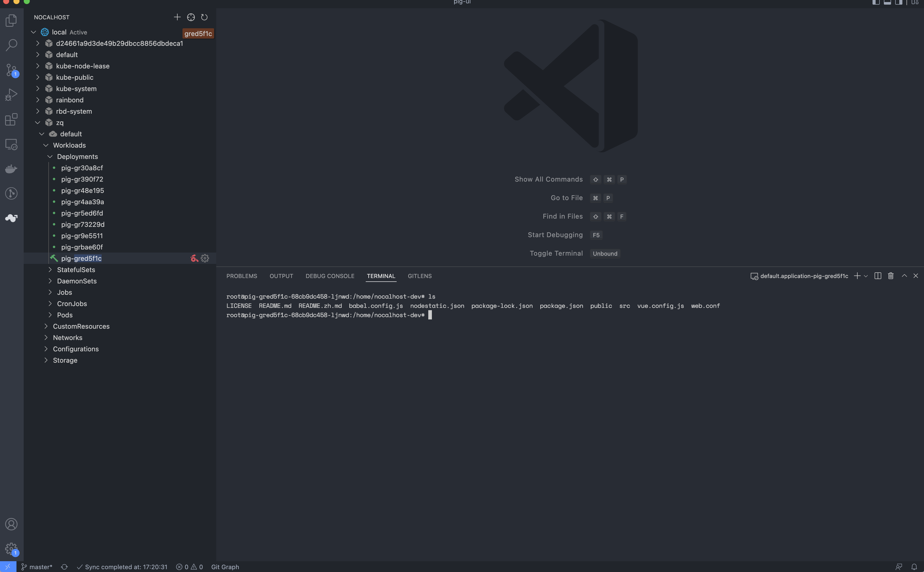Click Sync completed status item
The height and width of the screenshot is (572, 924).
tap(122, 567)
